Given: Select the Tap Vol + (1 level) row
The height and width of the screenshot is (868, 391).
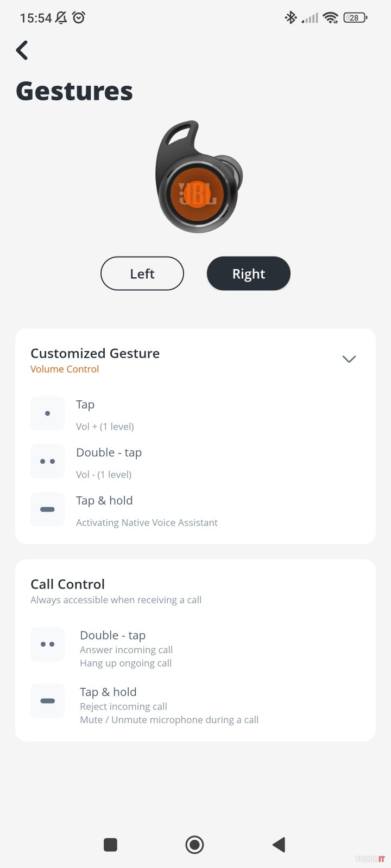Looking at the screenshot, I should [105, 415].
